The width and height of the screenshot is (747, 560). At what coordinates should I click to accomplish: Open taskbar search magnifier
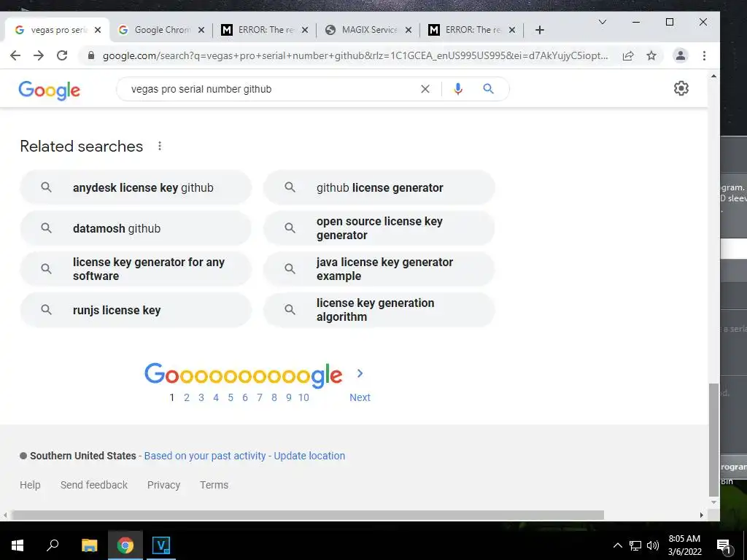[53, 545]
